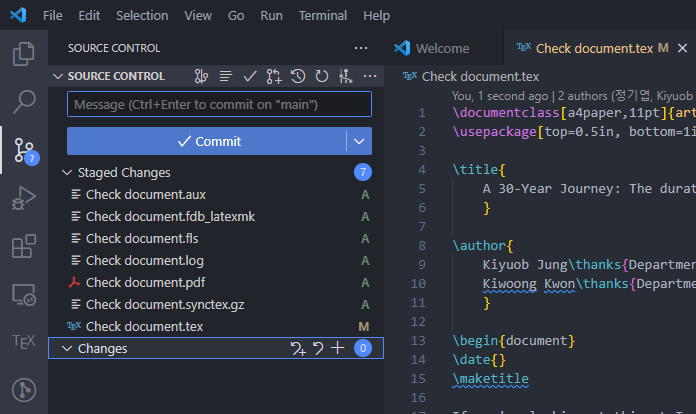696x414 pixels.
Task: Open views and more actions ellipsis at panel top
Action: coord(361,48)
